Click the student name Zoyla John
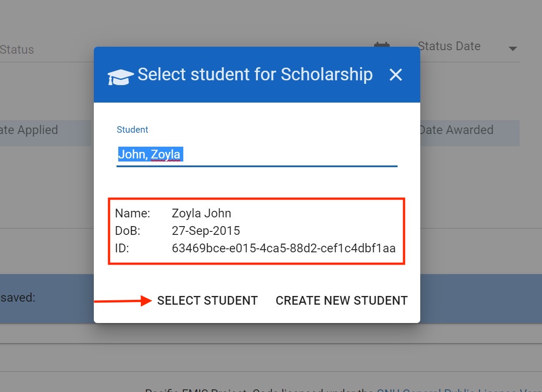 click(x=202, y=213)
